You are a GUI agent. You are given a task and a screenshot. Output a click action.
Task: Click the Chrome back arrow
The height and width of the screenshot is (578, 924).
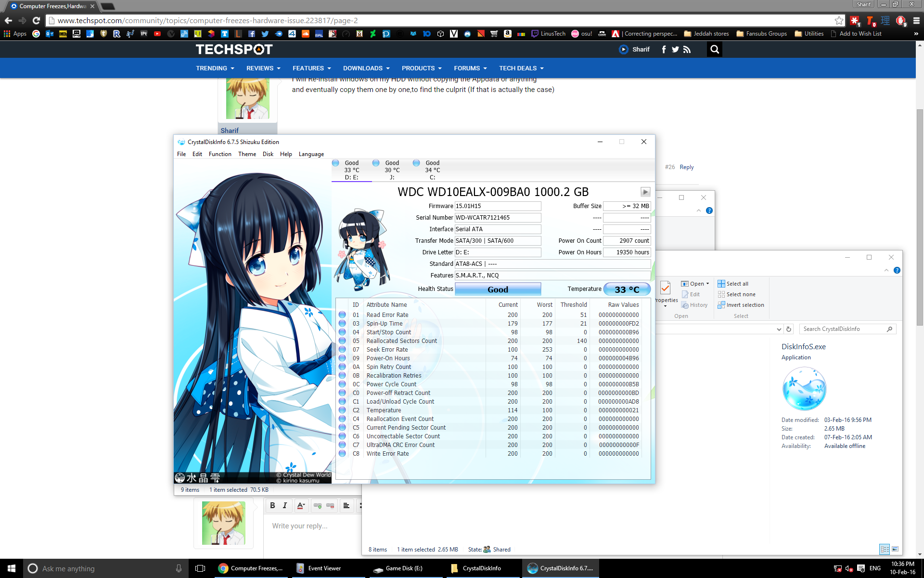(x=8, y=20)
